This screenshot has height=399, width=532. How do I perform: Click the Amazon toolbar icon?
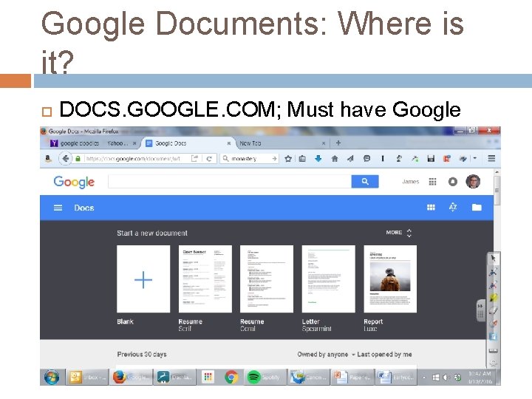(x=49, y=158)
